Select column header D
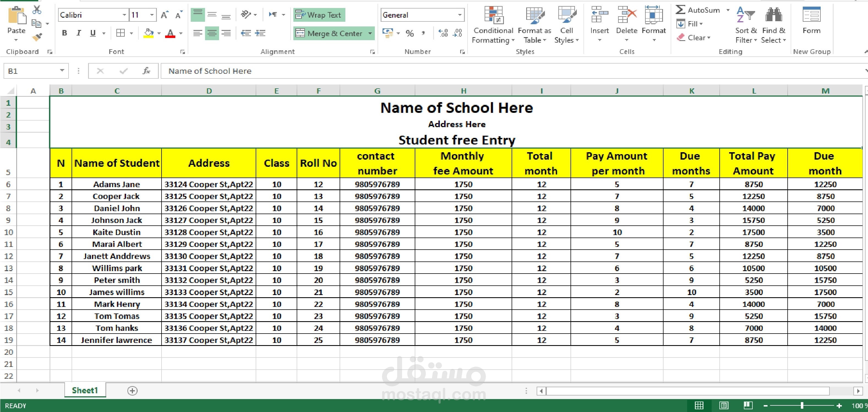This screenshot has height=412, width=868. (x=209, y=91)
